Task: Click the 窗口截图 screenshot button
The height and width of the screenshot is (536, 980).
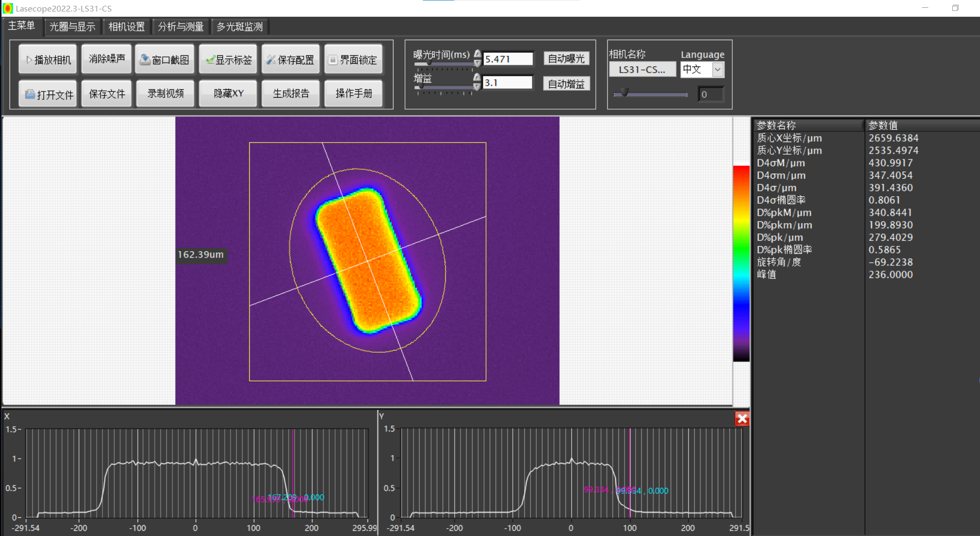Action: (x=165, y=60)
